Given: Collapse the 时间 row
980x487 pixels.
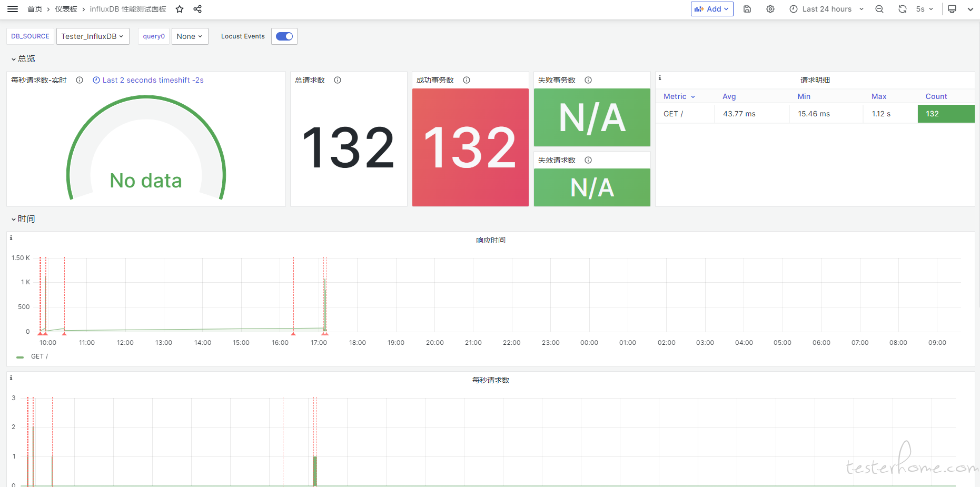Looking at the screenshot, I should coord(23,219).
